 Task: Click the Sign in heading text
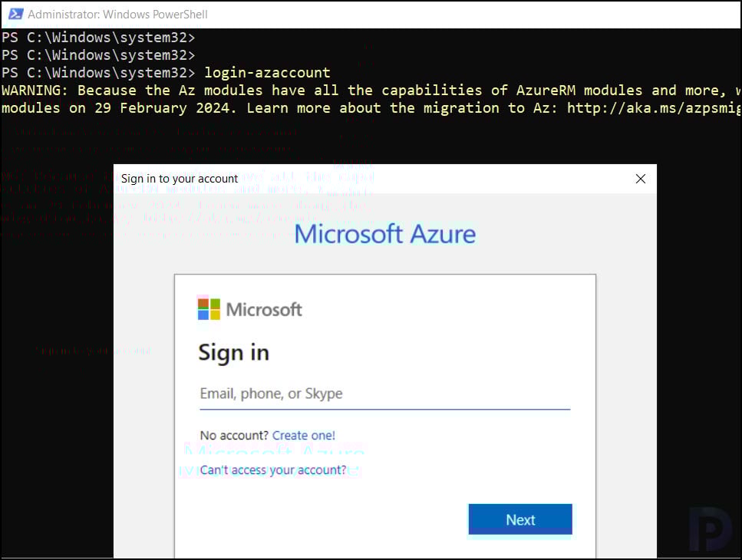pos(234,353)
